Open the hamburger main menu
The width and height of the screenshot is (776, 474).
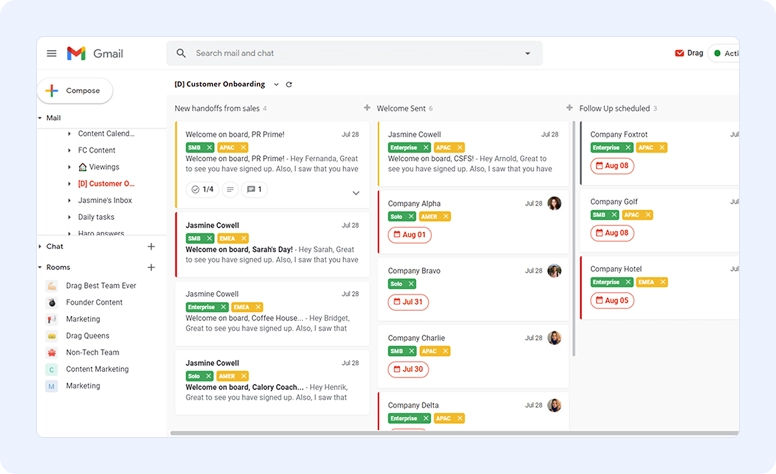(52, 54)
